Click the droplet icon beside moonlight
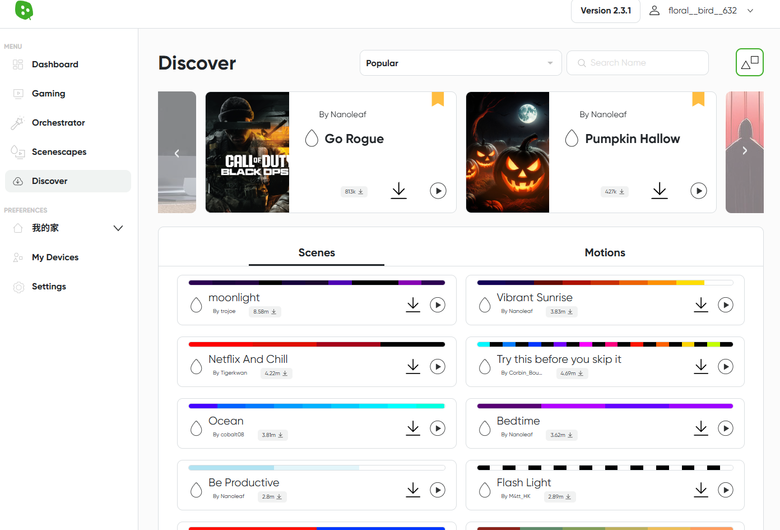The width and height of the screenshot is (780, 530). pyautogui.click(x=196, y=305)
